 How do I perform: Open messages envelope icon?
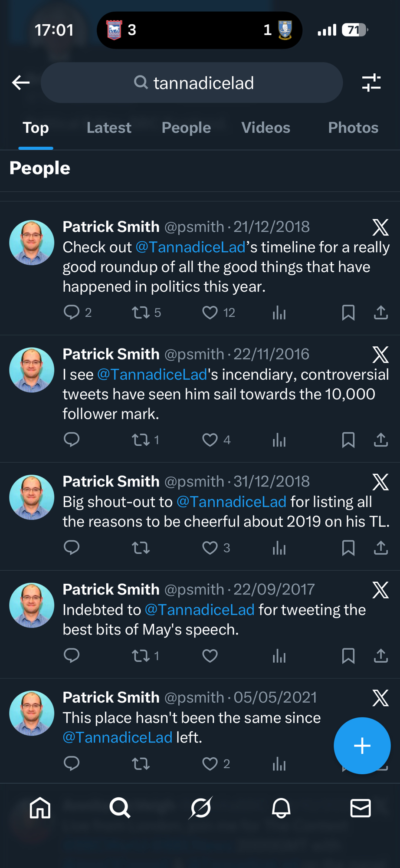coord(361,808)
